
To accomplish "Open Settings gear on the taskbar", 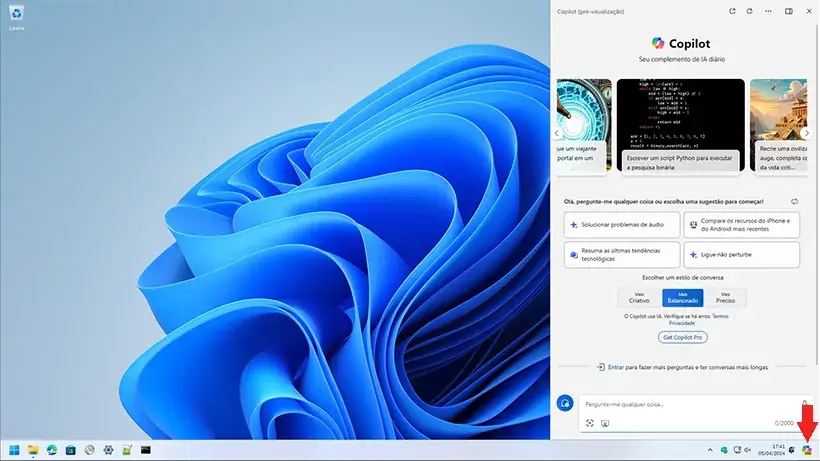I will click(108, 450).
